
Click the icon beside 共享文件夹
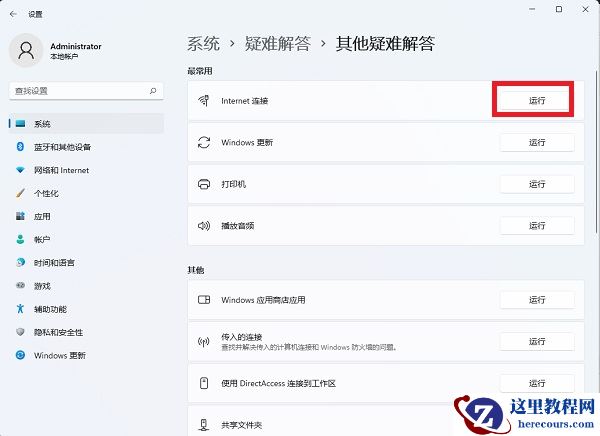(x=204, y=425)
